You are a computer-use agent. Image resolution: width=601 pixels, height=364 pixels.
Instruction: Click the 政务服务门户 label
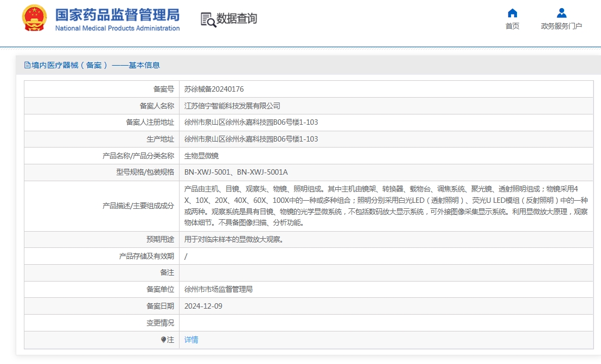tap(561, 26)
